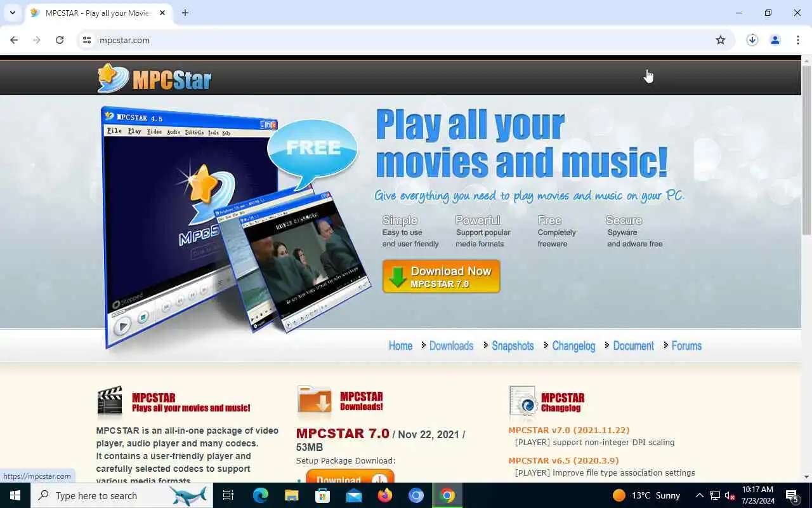Open the Changelog navigation link
812x508 pixels.
[573, 346]
